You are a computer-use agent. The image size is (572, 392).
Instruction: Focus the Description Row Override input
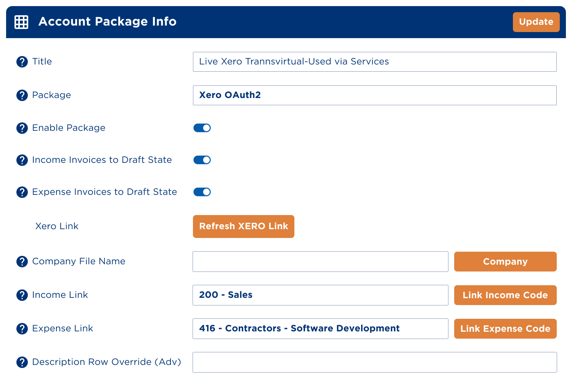coord(375,362)
